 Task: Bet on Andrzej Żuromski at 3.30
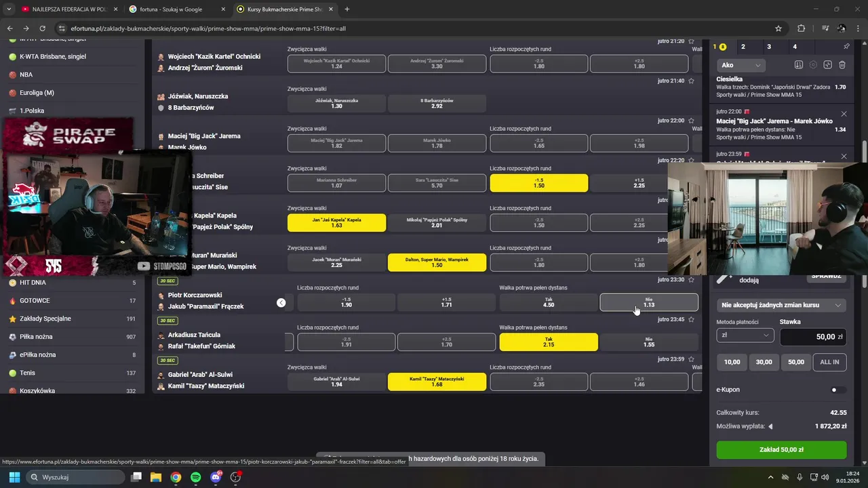437,64
